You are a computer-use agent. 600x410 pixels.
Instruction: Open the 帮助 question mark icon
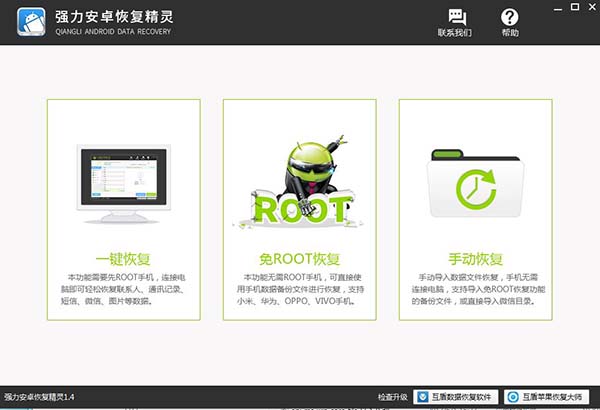510,17
